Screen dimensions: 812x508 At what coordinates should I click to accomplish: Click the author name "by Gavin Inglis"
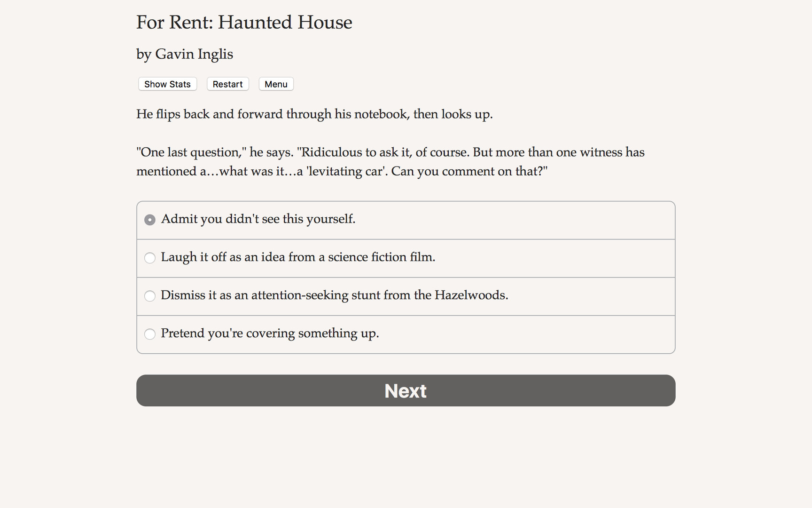point(184,54)
